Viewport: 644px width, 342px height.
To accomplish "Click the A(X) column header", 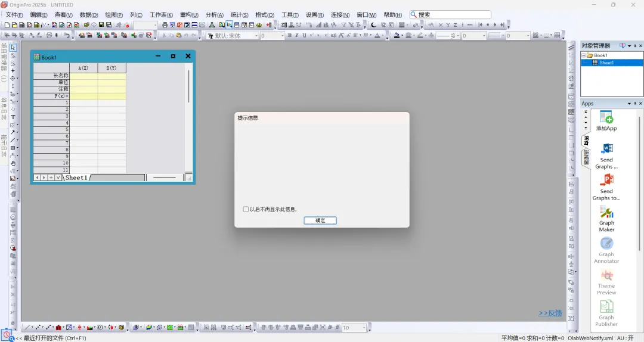I will click(x=83, y=68).
